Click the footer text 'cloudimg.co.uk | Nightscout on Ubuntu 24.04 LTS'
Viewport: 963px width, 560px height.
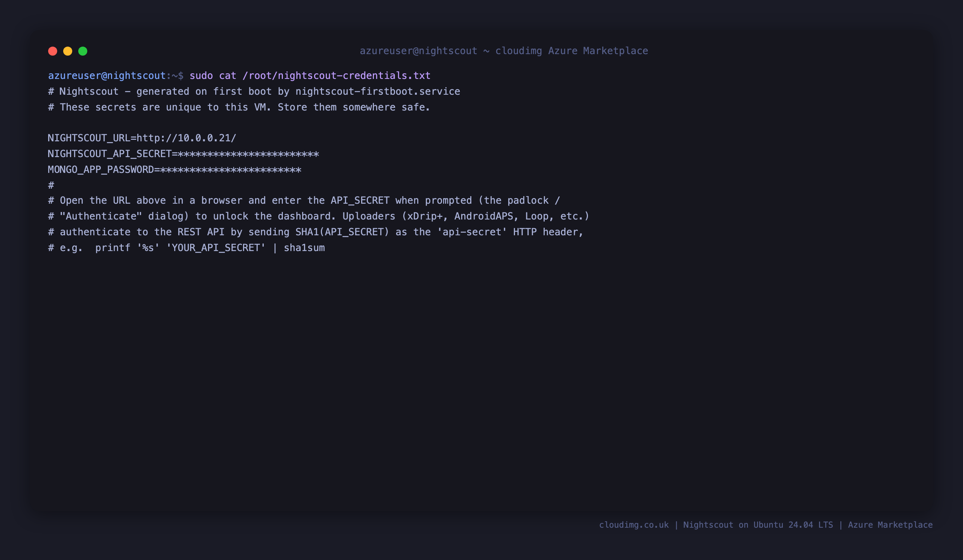tap(716, 525)
